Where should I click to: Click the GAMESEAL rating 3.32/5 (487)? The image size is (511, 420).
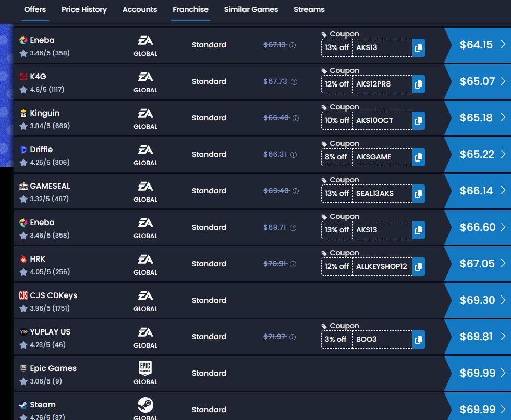(49, 199)
